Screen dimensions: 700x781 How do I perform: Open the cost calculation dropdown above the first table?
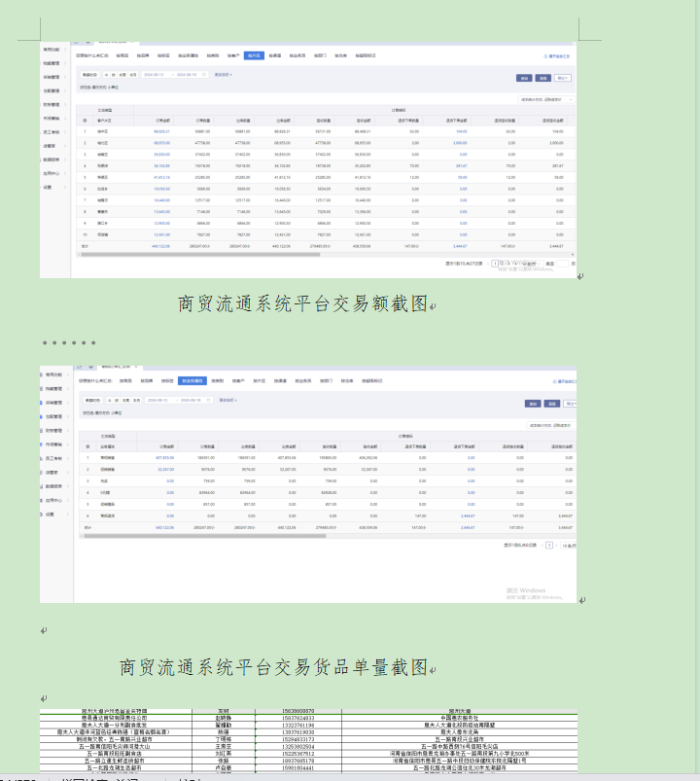tap(545, 99)
